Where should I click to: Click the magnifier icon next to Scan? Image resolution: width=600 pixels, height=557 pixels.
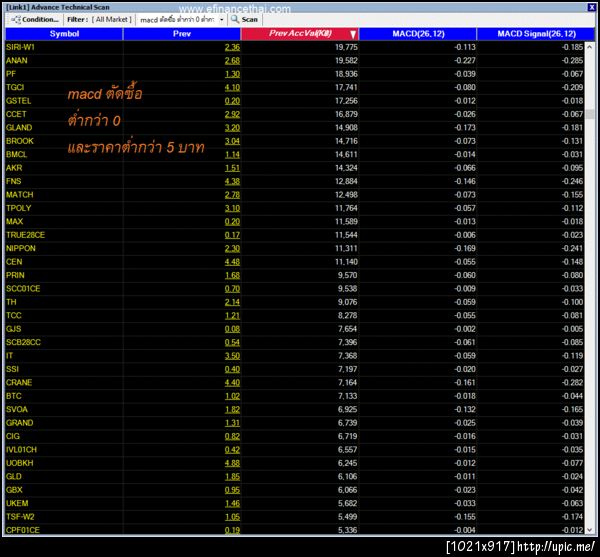point(235,19)
